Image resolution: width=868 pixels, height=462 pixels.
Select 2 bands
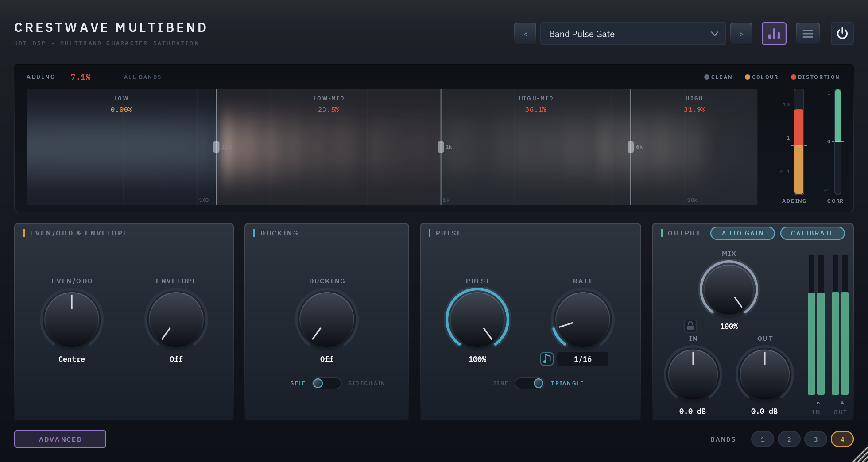pos(789,439)
